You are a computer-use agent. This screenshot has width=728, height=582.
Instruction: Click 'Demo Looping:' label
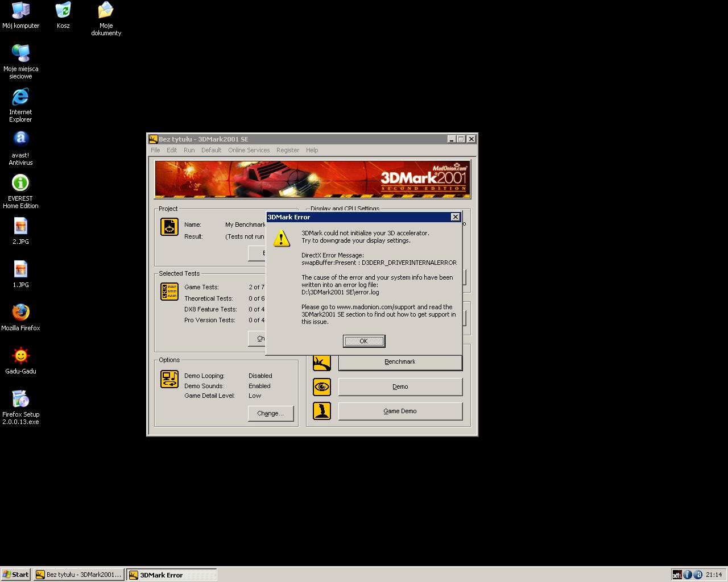(x=204, y=376)
